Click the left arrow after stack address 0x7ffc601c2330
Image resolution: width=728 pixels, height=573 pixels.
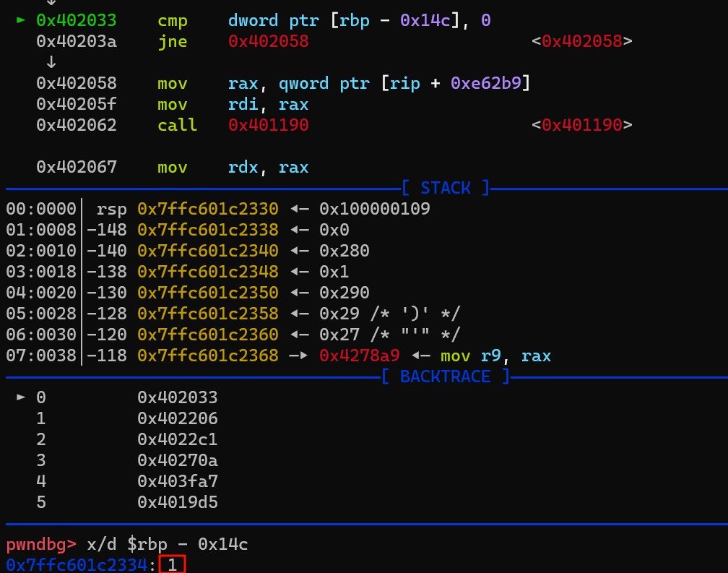point(299,210)
